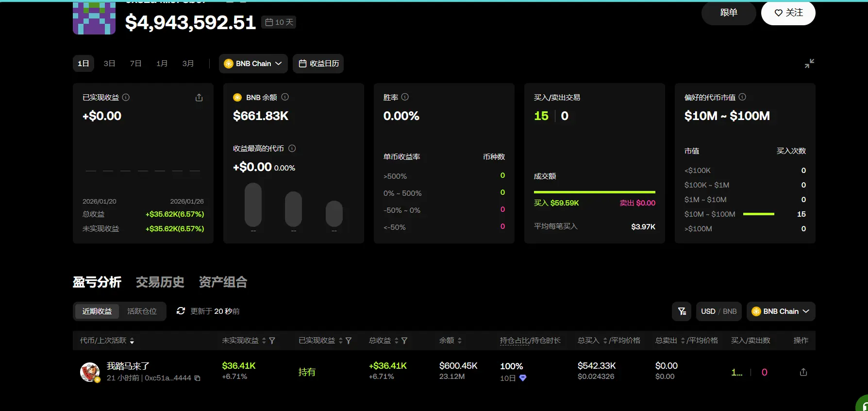
Task: Filter the 总收益 column
Action: pos(404,341)
